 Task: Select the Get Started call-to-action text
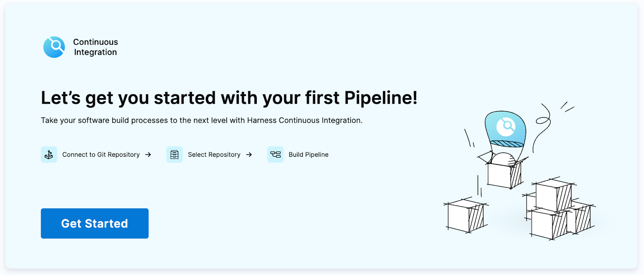tap(95, 224)
